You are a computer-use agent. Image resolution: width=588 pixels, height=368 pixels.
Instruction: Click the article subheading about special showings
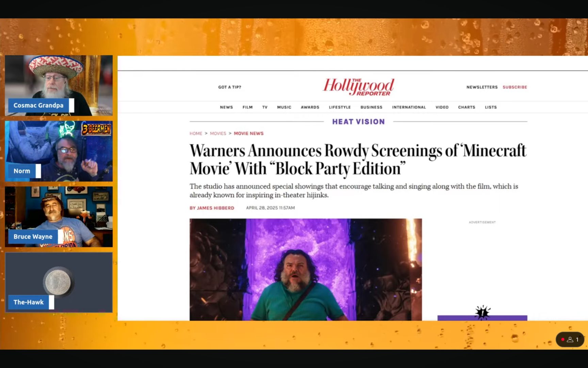pyautogui.click(x=354, y=190)
